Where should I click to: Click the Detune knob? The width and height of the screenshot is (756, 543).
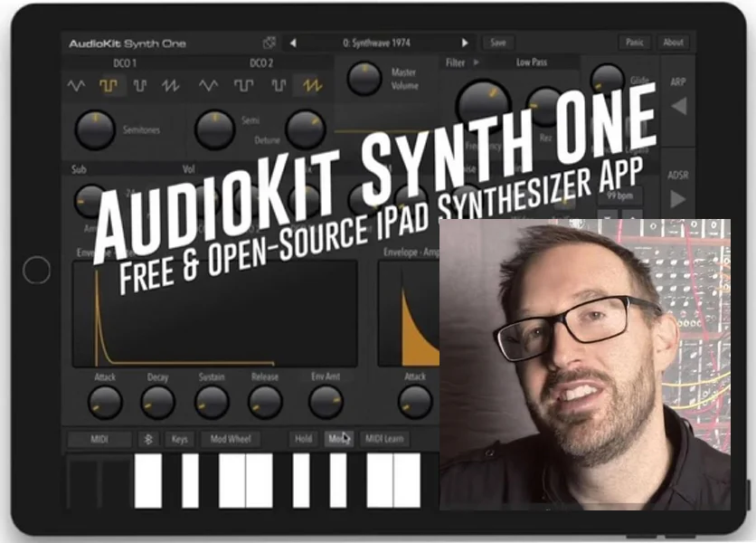point(305,129)
